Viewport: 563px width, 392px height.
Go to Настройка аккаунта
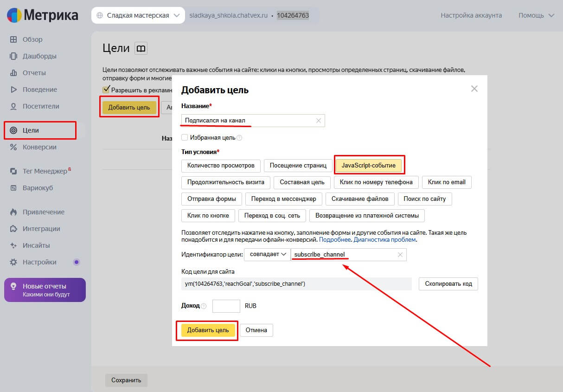(x=471, y=15)
